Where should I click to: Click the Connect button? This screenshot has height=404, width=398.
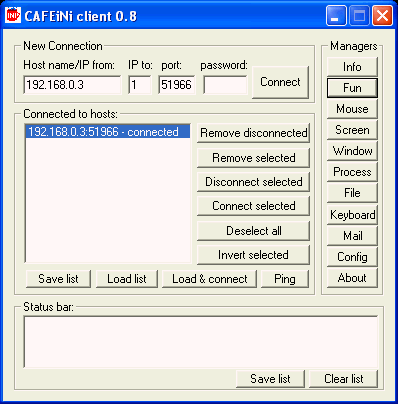click(280, 82)
